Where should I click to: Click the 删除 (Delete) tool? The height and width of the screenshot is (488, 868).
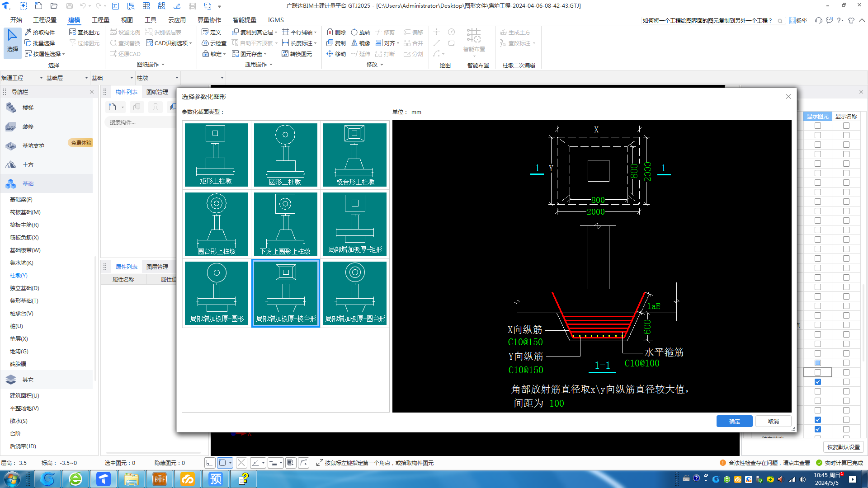(336, 32)
